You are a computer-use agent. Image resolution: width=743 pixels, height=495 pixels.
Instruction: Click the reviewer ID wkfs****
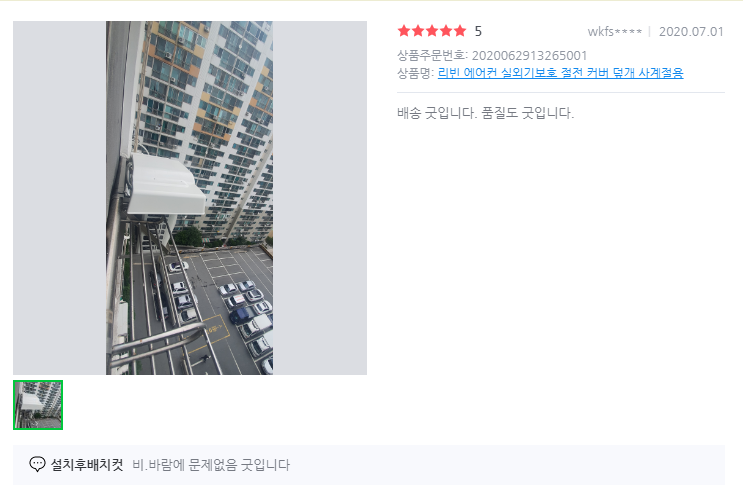(615, 32)
